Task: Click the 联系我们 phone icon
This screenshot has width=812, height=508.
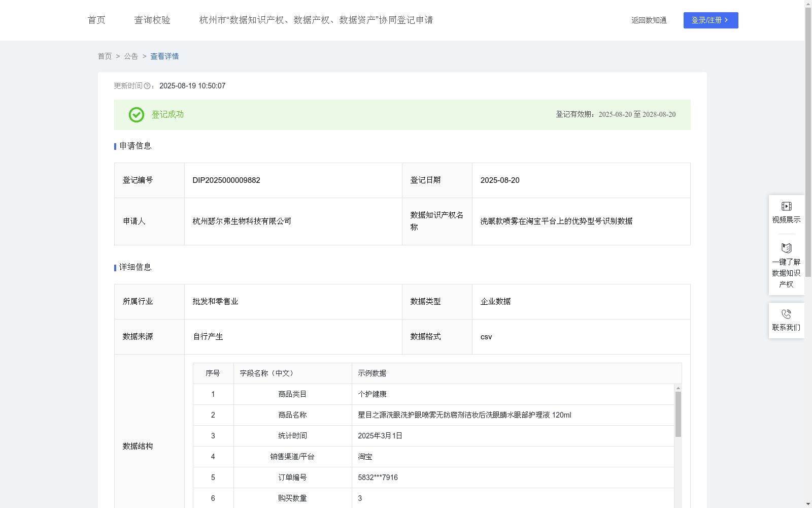Action: pyautogui.click(x=786, y=314)
